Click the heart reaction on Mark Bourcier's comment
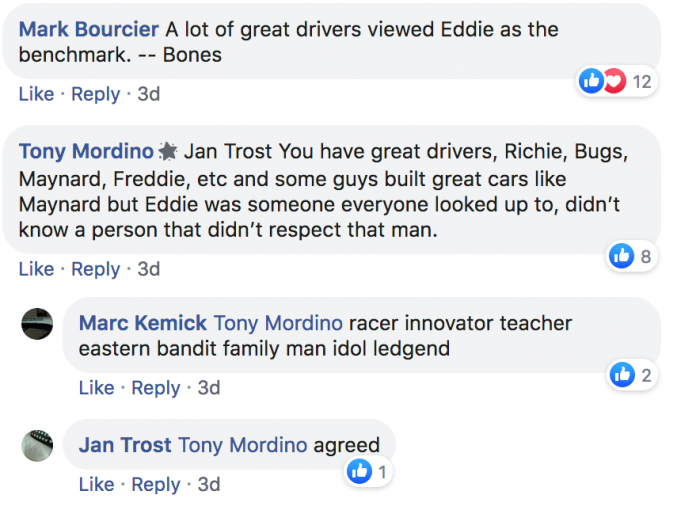Viewport: 700px width, 510px height. click(x=616, y=81)
